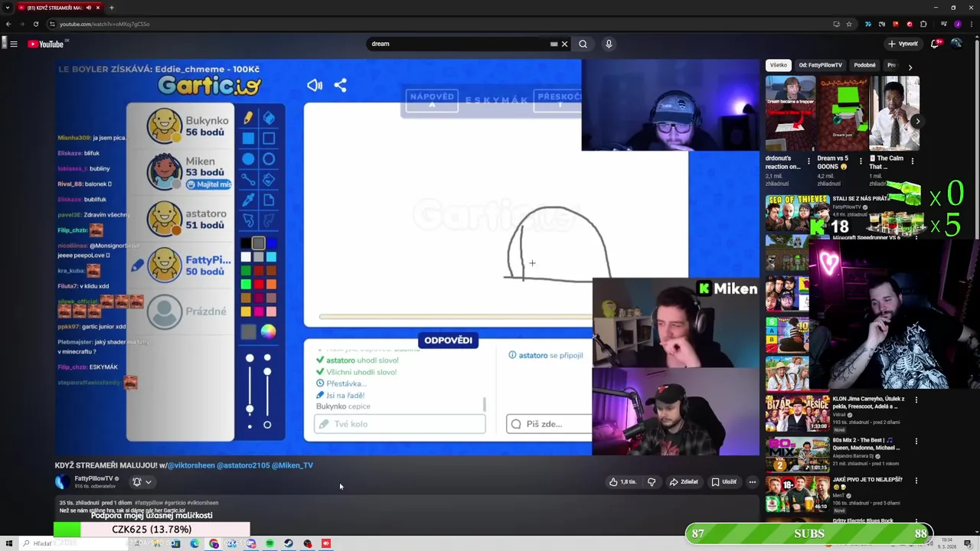Viewport: 980px width, 551px height.
Task: Open the Windows Start menu
Action: tap(8, 543)
